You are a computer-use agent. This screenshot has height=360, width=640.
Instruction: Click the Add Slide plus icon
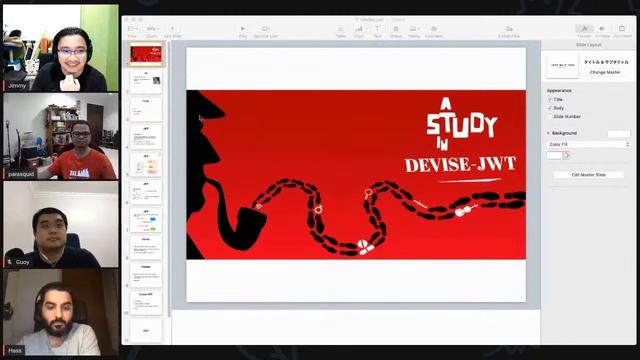coord(172,29)
